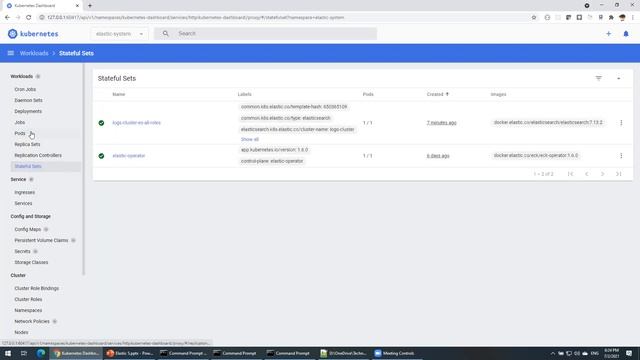Click the sidebar vertical scrollbar
Viewport: 640px width, 360px height.
(84, 169)
